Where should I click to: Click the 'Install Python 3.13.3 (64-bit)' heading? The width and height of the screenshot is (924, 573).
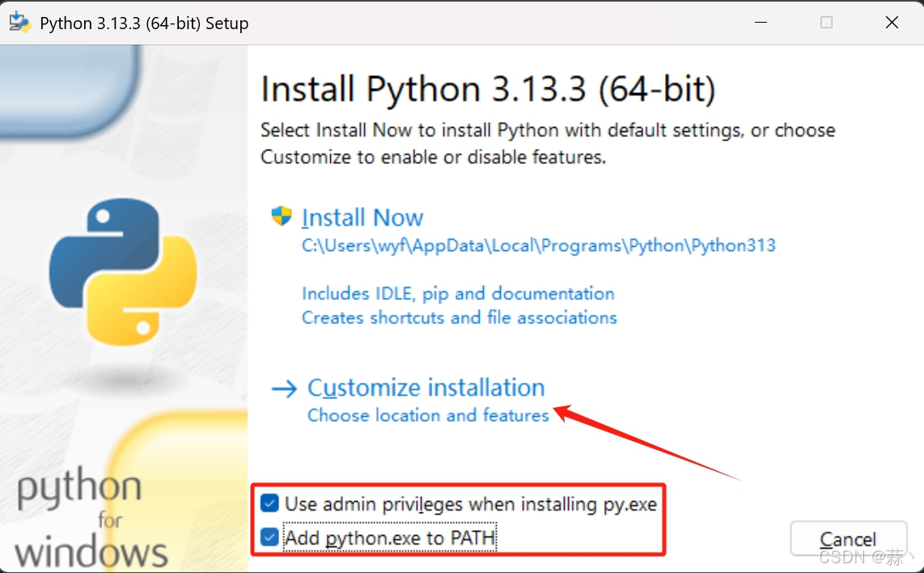[x=487, y=89]
